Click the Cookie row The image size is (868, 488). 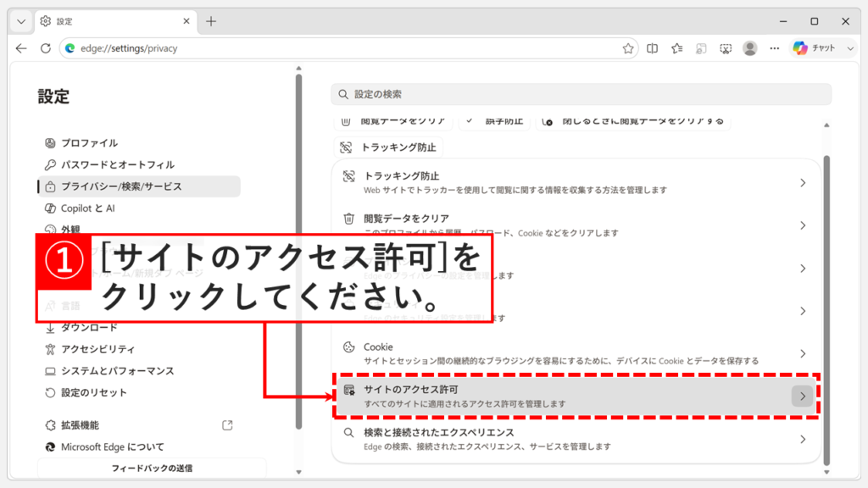click(x=576, y=353)
